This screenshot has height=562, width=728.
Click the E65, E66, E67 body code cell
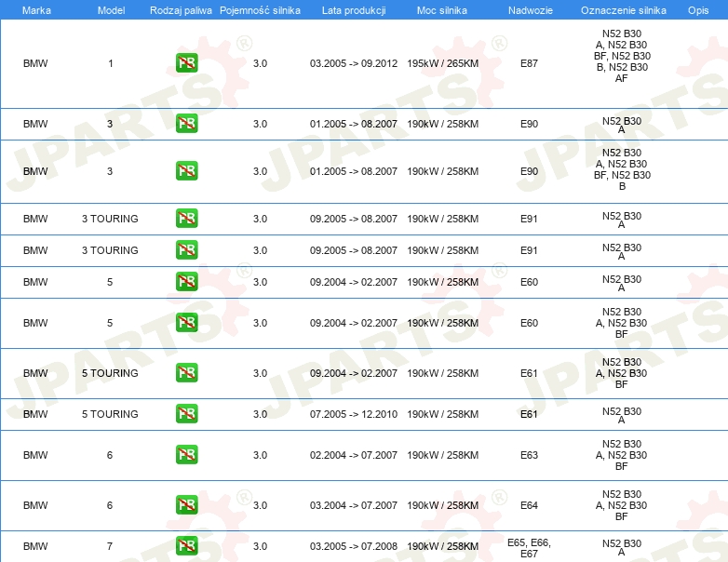tap(530, 548)
